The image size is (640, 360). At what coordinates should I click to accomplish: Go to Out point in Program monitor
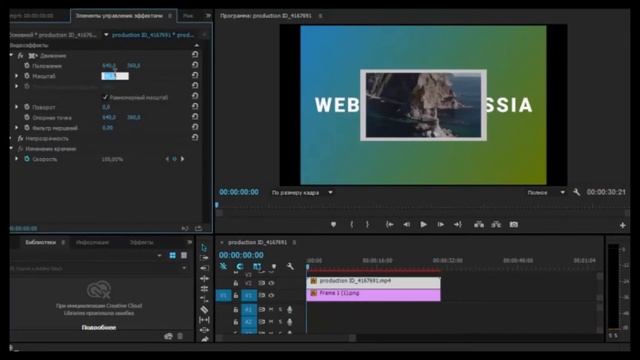click(458, 224)
